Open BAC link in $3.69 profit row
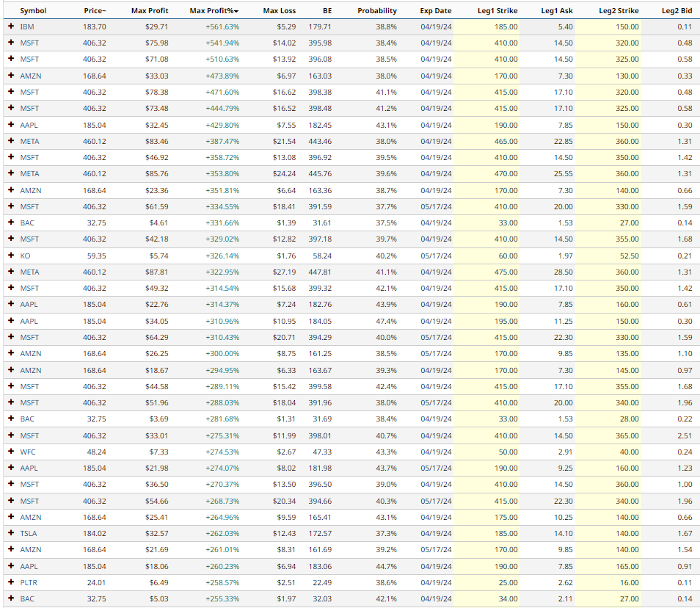700x608 pixels. (27, 419)
